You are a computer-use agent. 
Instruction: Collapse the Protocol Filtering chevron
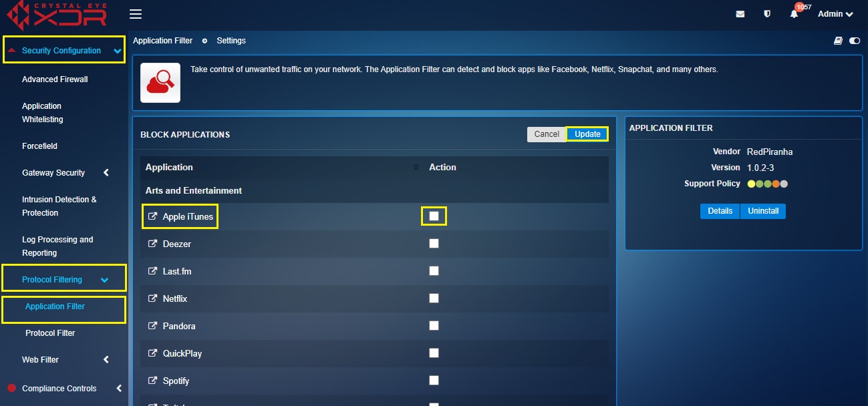pos(104,280)
